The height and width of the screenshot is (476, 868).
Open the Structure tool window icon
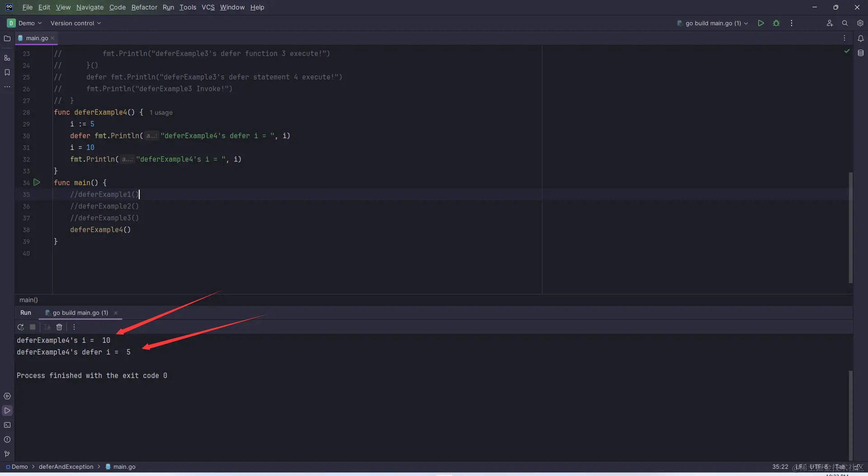(7, 58)
